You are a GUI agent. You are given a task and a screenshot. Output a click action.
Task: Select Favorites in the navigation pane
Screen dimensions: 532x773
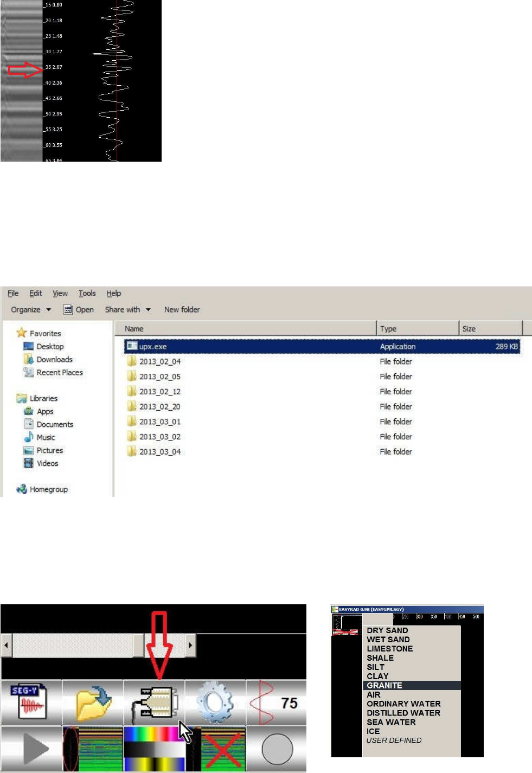pos(39,333)
